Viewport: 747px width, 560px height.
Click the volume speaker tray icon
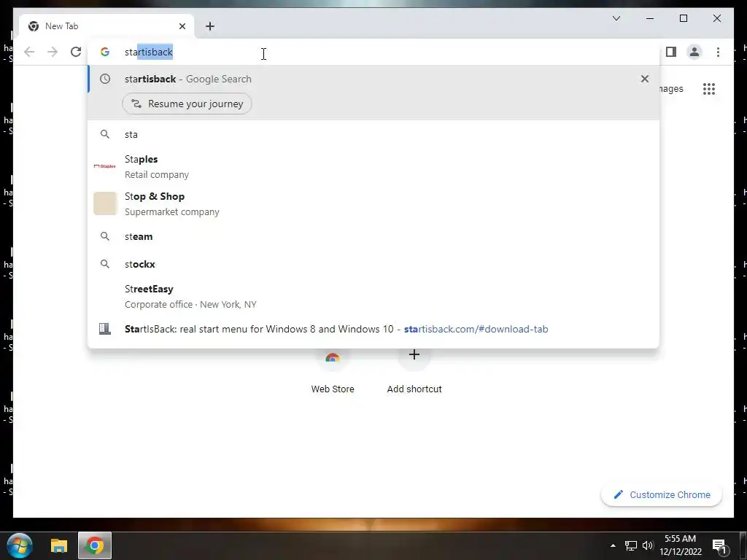(x=648, y=545)
